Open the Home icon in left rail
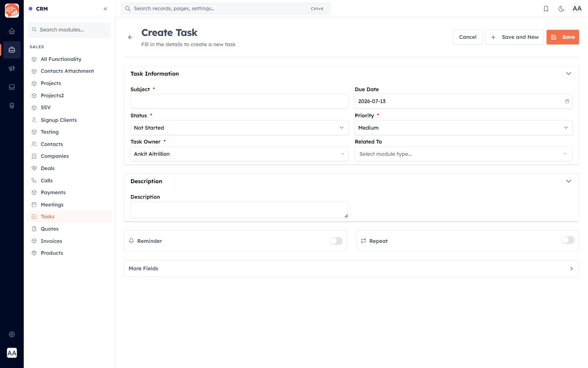This screenshot has width=588, height=368. pos(12,31)
